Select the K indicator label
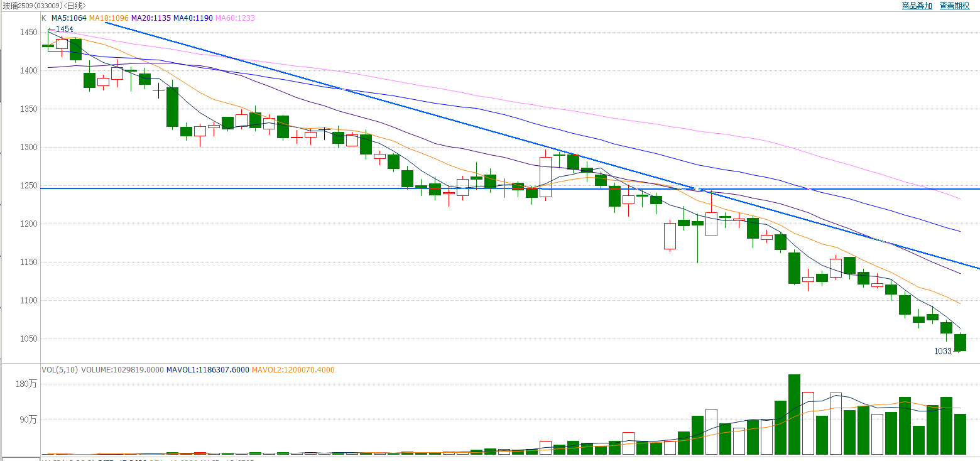Image resolution: width=980 pixels, height=461 pixels. point(44,18)
